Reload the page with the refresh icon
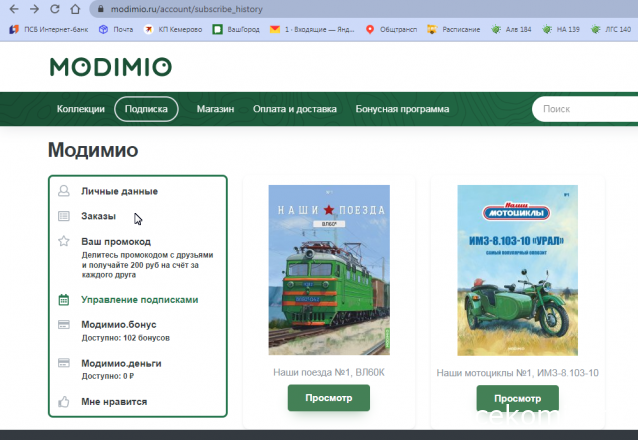The image size is (638, 440). tap(55, 9)
